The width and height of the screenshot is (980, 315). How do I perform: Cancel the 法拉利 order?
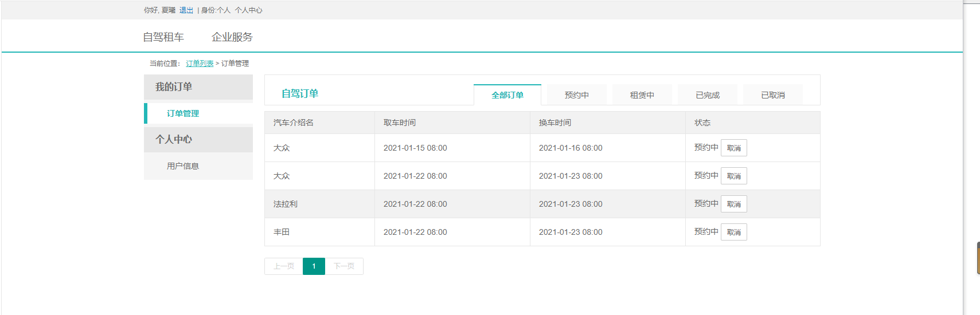point(734,204)
